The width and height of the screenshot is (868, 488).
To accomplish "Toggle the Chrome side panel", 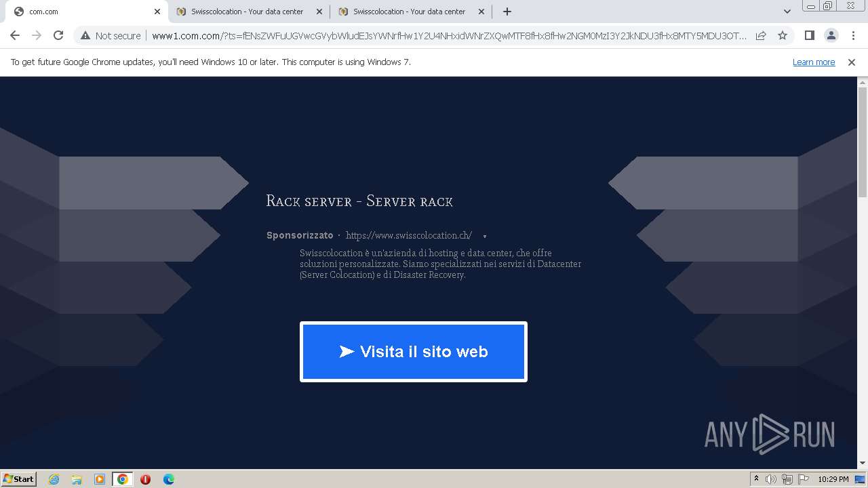I will pyautogui.click(x=809, y=36).
